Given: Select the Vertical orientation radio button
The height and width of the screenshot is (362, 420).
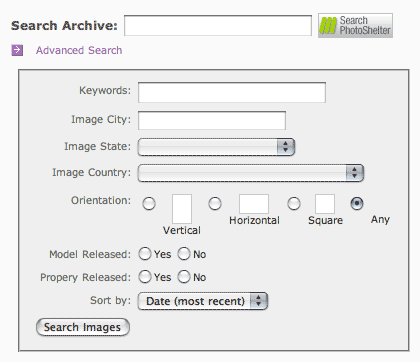Looking at the screenshot, I should [x=149, y=203].
